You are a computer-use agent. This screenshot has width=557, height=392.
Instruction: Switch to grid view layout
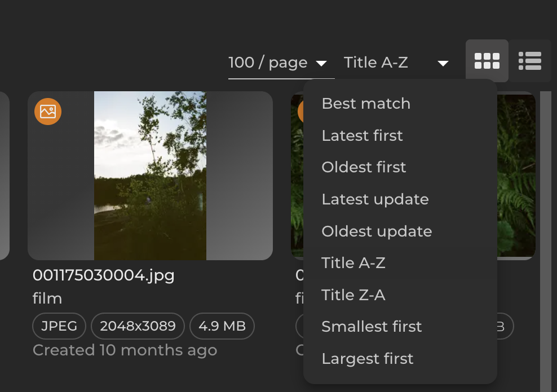point(487,61)
